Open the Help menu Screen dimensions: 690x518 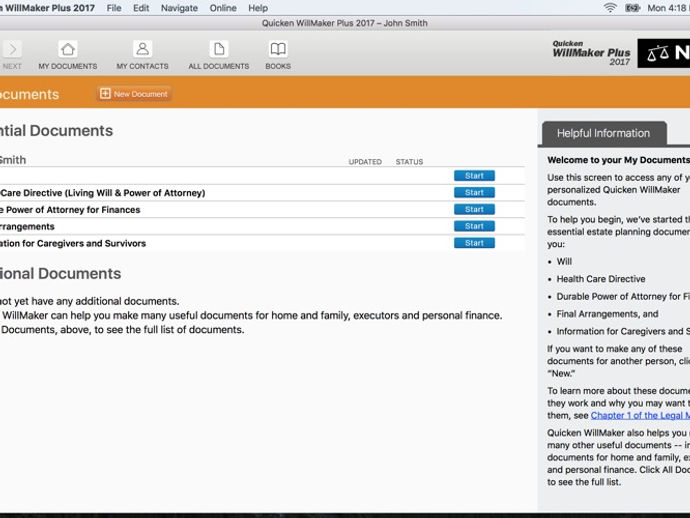click(258, 8)
